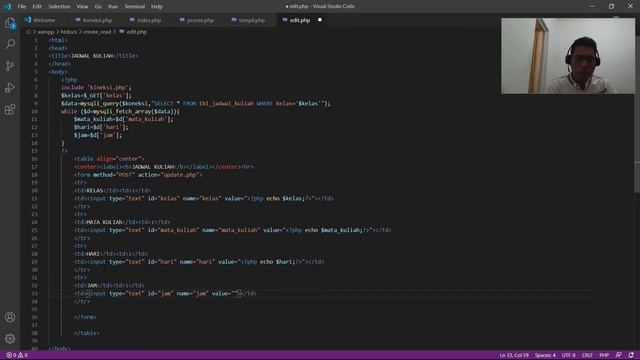
Task: Switch to the Welcome tab
Action: click(44, 20)
